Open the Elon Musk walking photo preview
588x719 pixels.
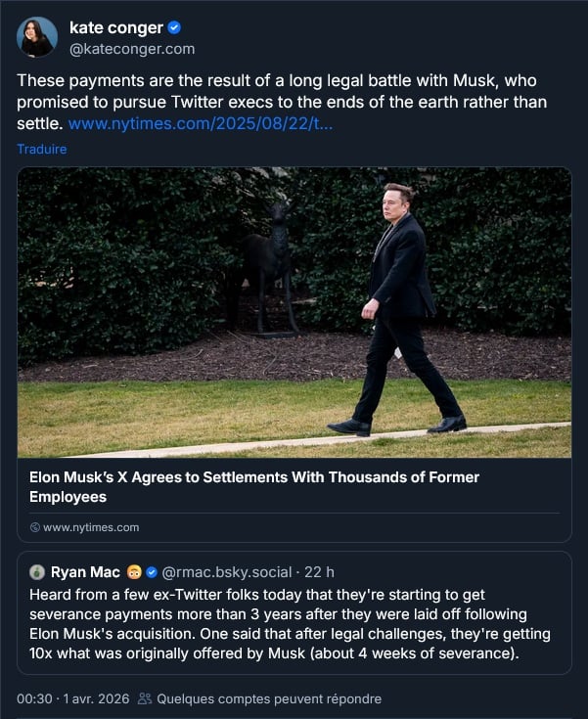[294, 312]
